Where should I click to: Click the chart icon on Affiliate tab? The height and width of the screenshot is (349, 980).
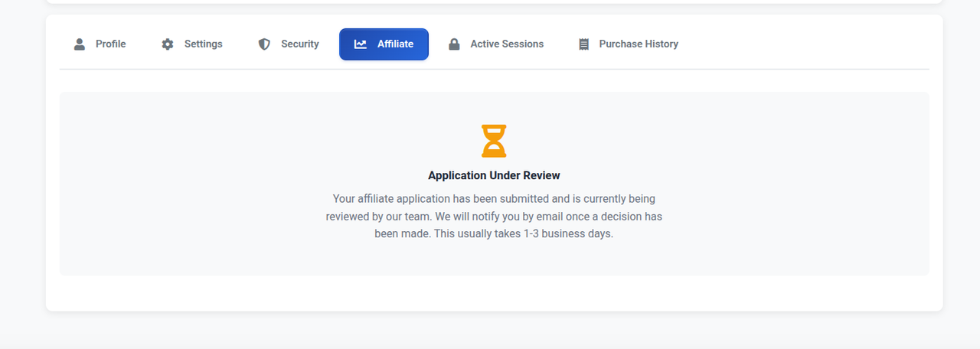click(361, 44)
